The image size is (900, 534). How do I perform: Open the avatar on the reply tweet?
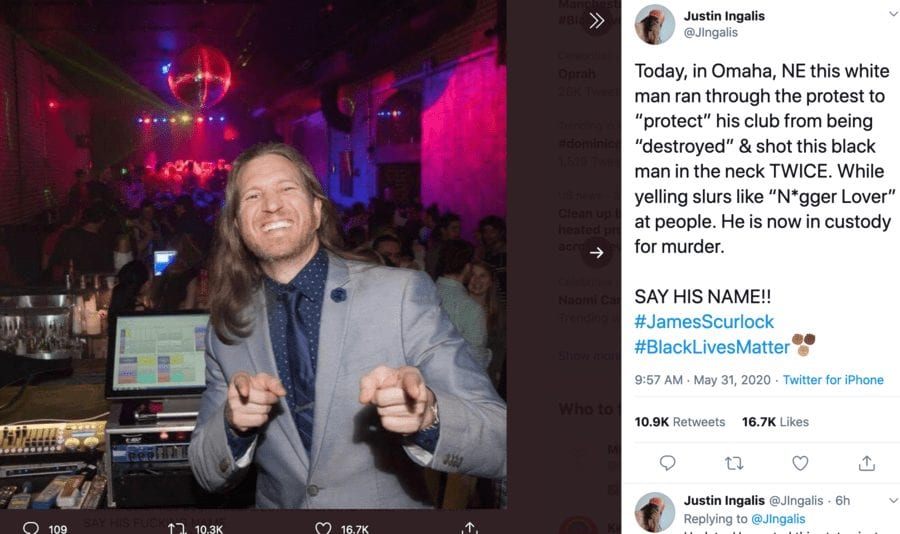tap(655, 511)
